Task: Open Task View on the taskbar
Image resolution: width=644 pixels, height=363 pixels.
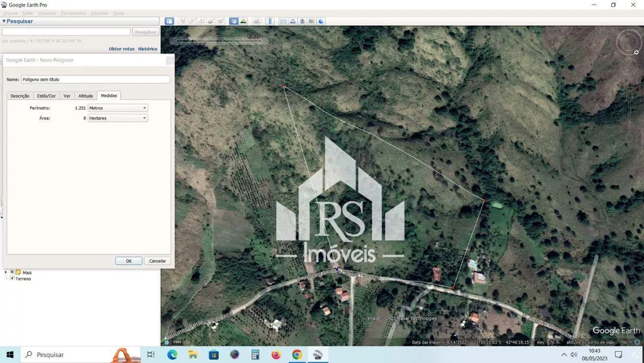Action: pos(151,355)
